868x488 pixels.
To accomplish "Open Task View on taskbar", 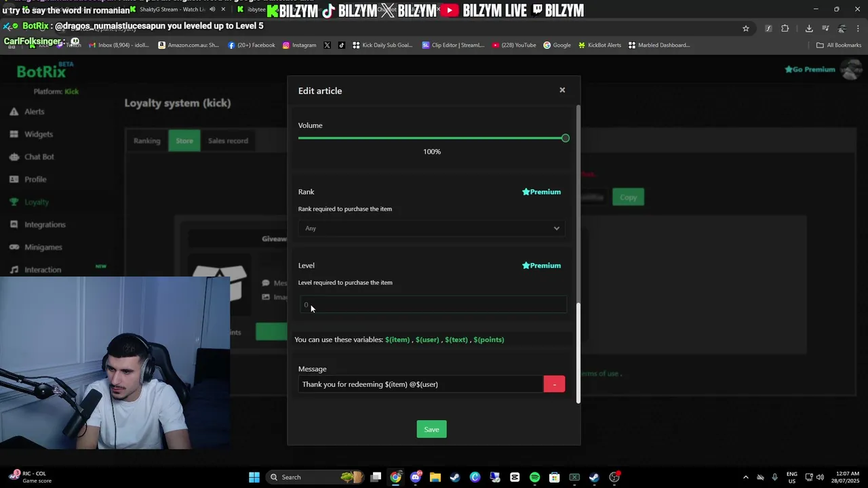I will (x=376, y=477).
